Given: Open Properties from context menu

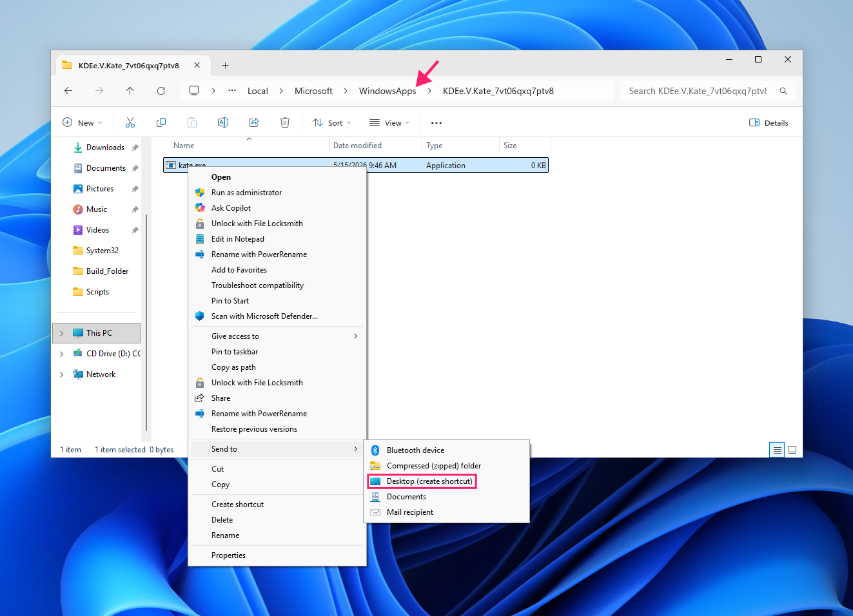Looking at the screenshot, I should 277,555.
